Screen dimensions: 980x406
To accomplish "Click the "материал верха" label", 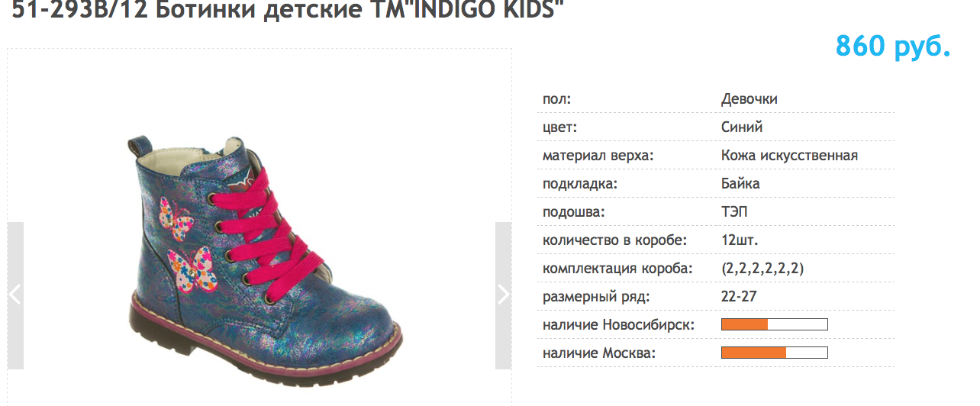I will point(598,156).
